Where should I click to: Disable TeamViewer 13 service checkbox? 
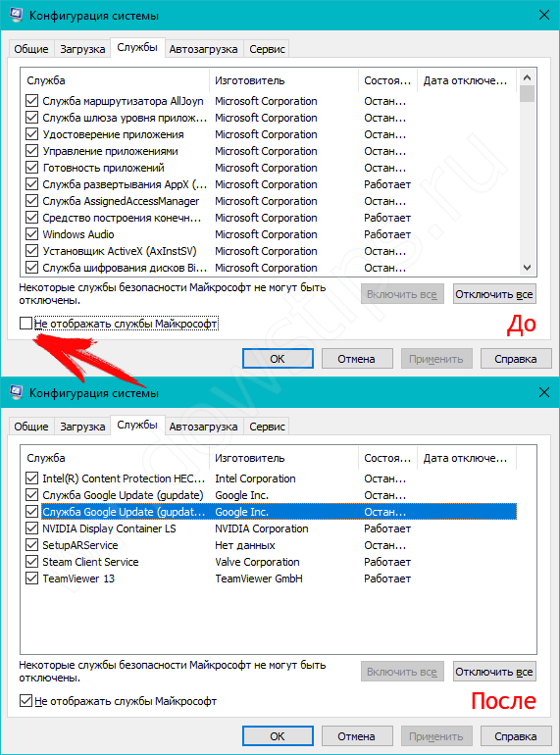(x=31, y=579)
